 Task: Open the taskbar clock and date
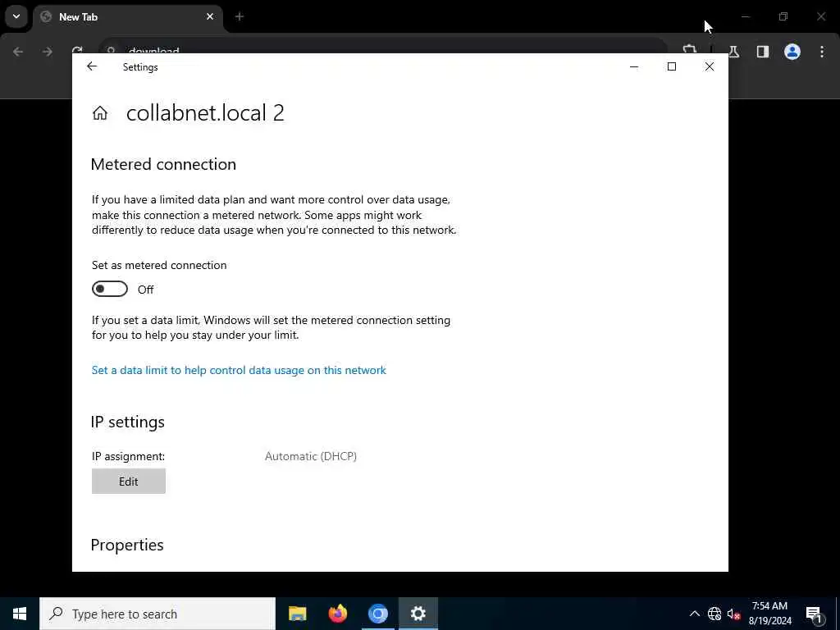coord(769,614)
